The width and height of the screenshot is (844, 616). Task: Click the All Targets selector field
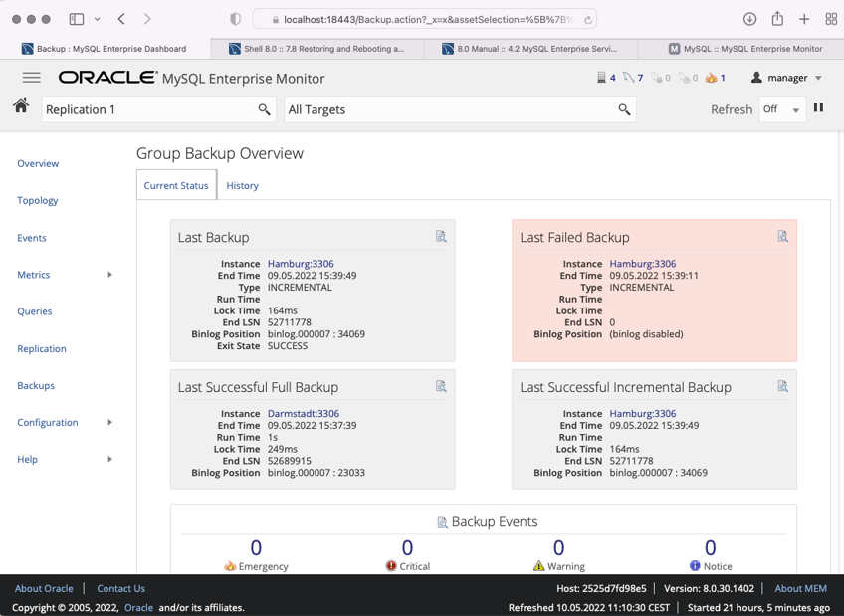(x=460, y=109)
